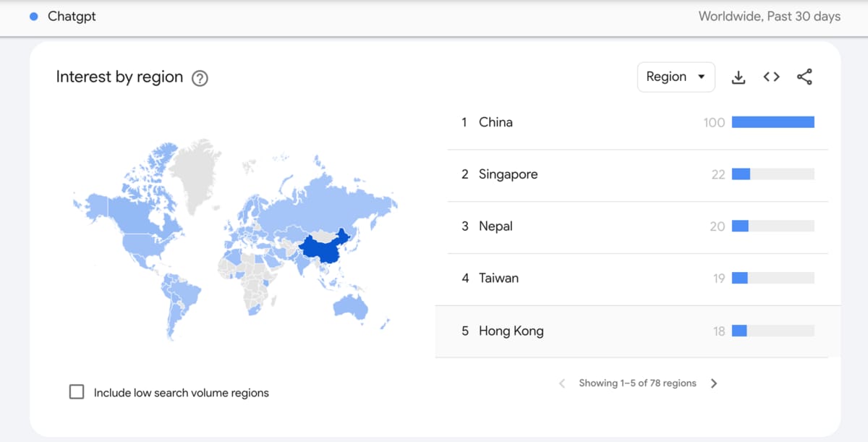This screenshot has width=868, height=442.
Task: Click the embed code icon
Action: (771, 77)
